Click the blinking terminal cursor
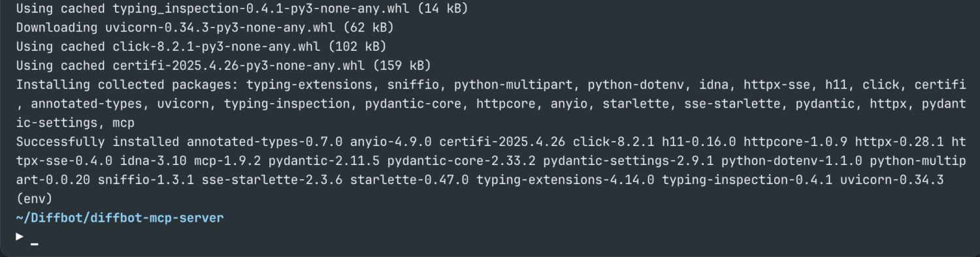Screen dimensions: 980x257 [x=35, y=245]
